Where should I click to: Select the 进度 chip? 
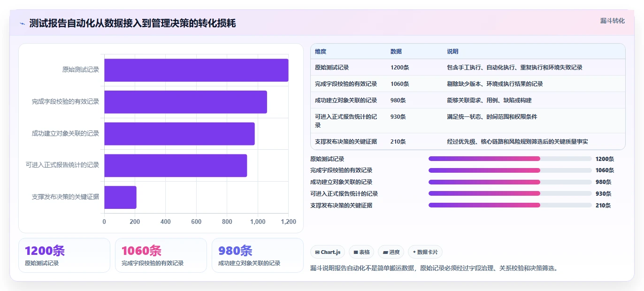pyautogui.click(x=391, y=252)
